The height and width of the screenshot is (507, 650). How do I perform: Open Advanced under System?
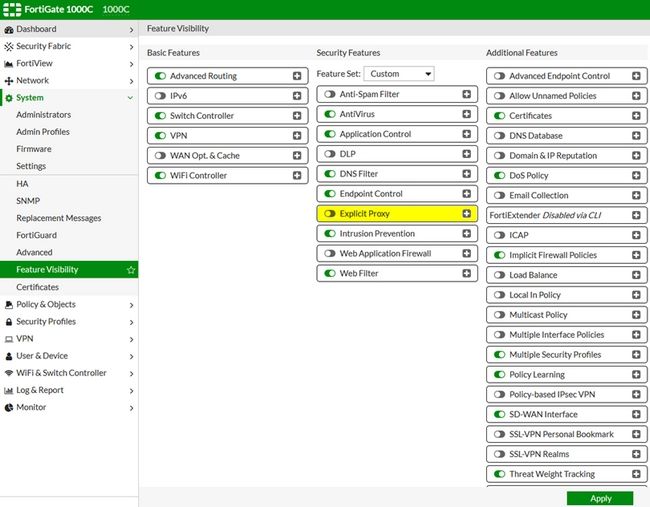[x=34, y=252]
